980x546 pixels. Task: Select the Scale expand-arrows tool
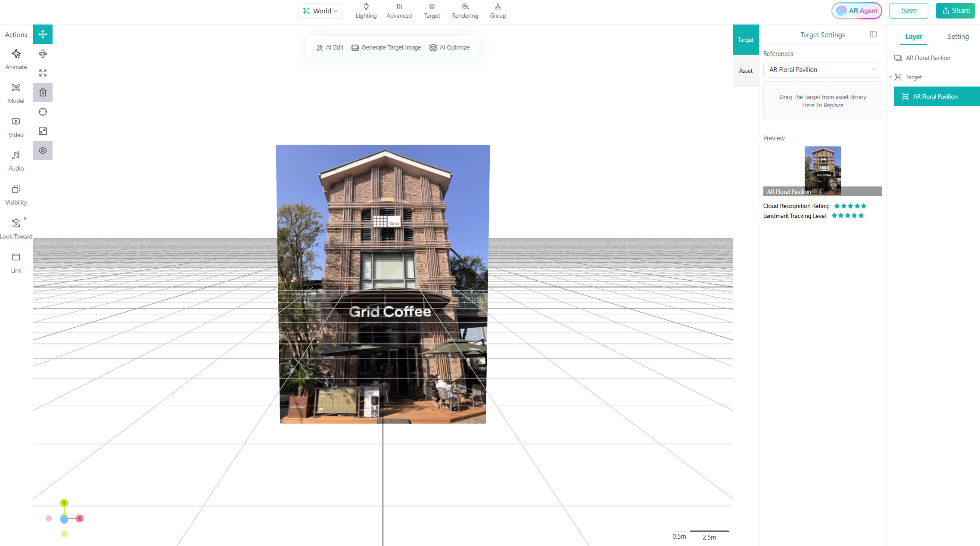coord(43,73)
